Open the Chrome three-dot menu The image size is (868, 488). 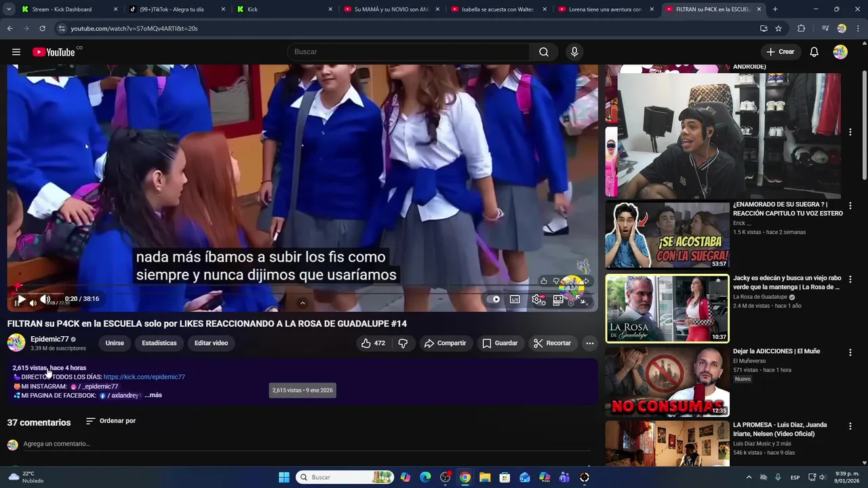tap(857, 28)
